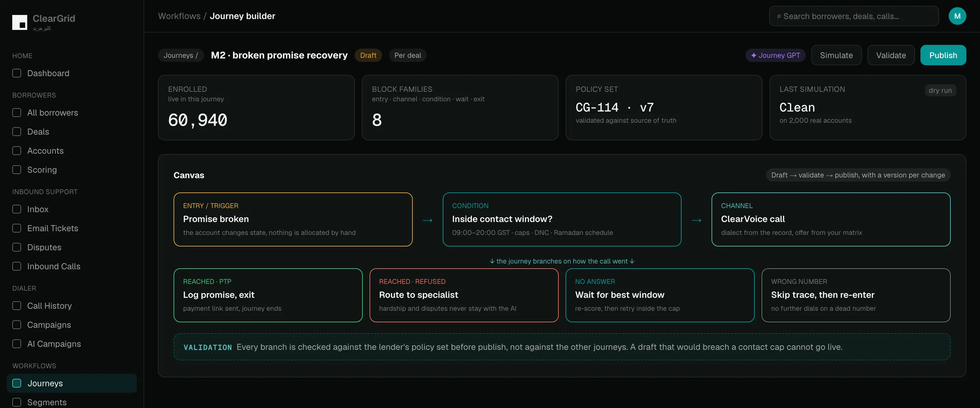Click the Block Families card showing 8

[460, 107]
